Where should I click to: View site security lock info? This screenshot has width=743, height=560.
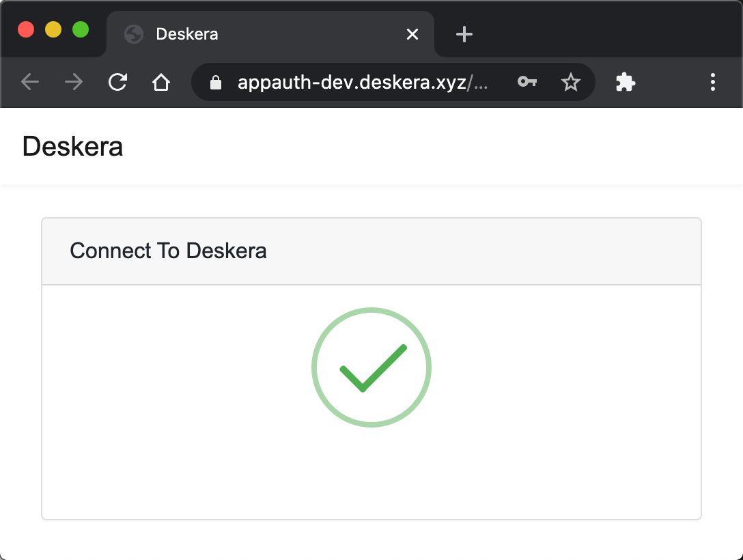pos(216,83)
